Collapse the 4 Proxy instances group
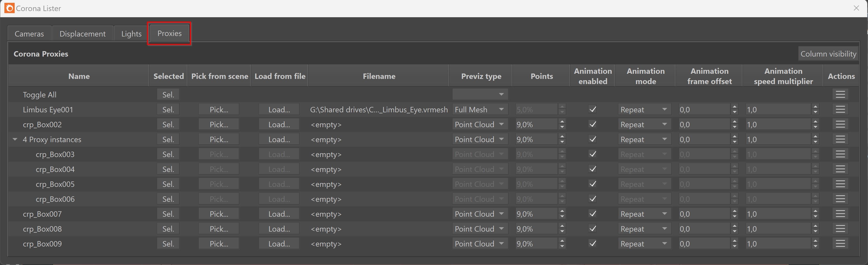 coord(15,139)
